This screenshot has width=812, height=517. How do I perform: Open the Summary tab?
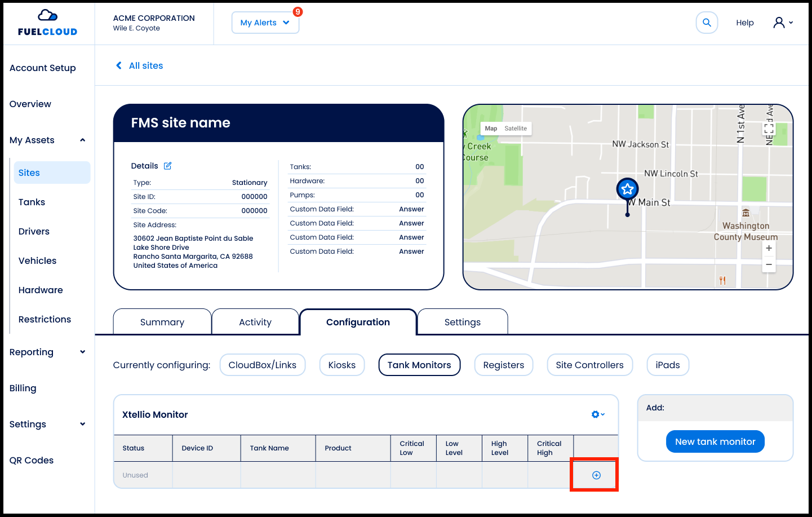tap(162, 322)
